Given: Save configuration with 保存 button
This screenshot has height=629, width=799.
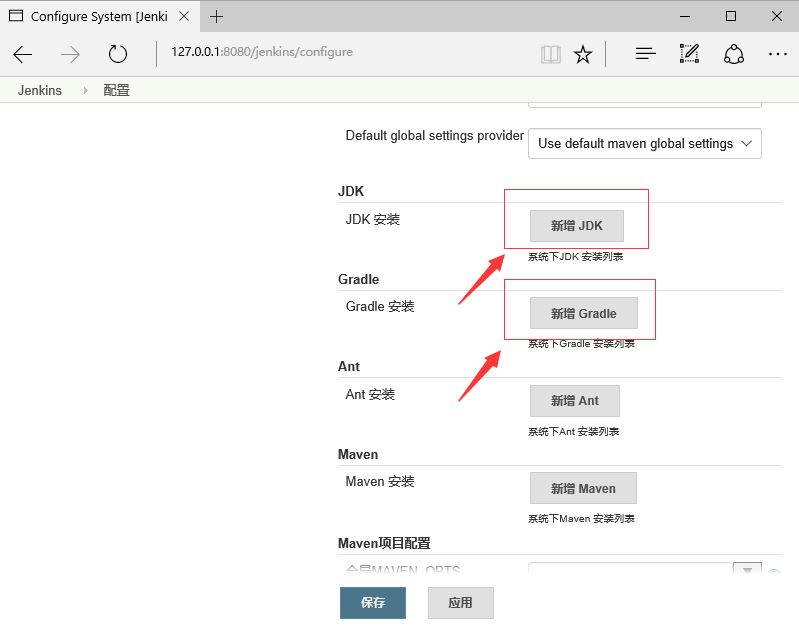Looking at the screenshot, I should coord(373,602).
